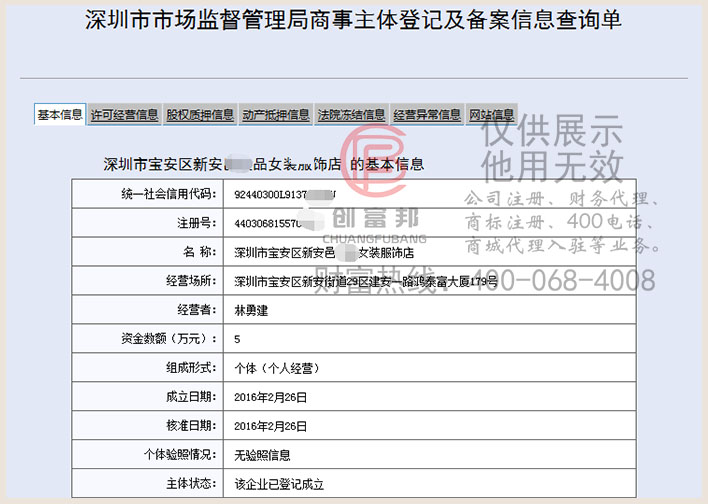Screen dimensions: 708x504
Task: Click the 统一社会信用代码 label
Action: pos(169,194)
